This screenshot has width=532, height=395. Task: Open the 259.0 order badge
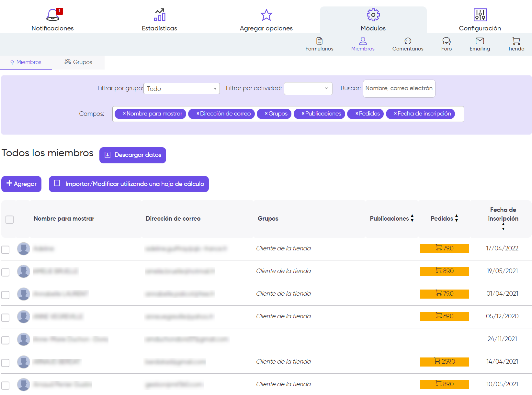coord(445,362)
